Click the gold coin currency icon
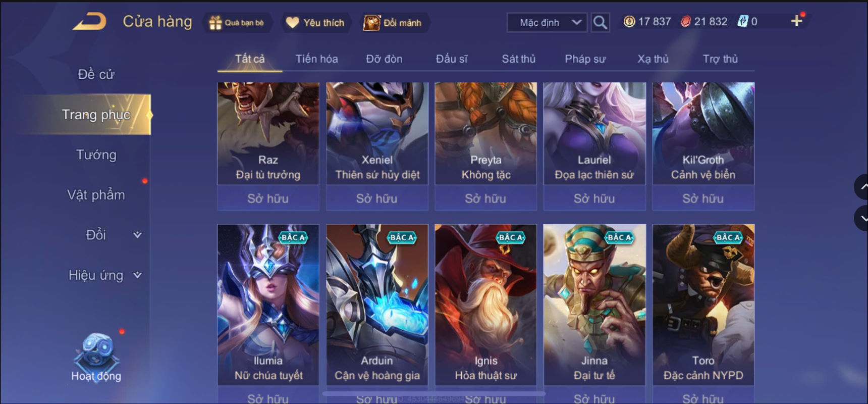 pos(629,21)
